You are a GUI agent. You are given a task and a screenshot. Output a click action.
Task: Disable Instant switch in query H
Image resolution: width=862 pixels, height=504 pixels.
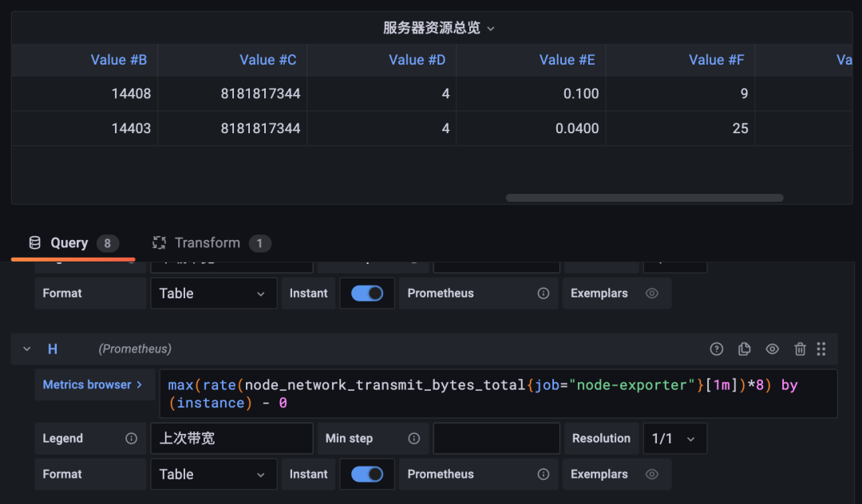click(367, 474)
